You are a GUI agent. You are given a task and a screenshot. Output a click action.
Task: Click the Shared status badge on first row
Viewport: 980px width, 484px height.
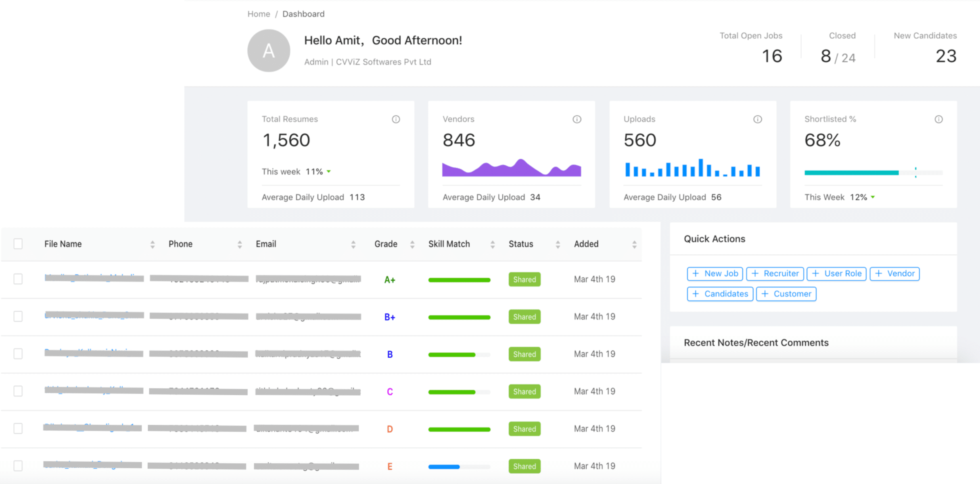tap(524, 279)
